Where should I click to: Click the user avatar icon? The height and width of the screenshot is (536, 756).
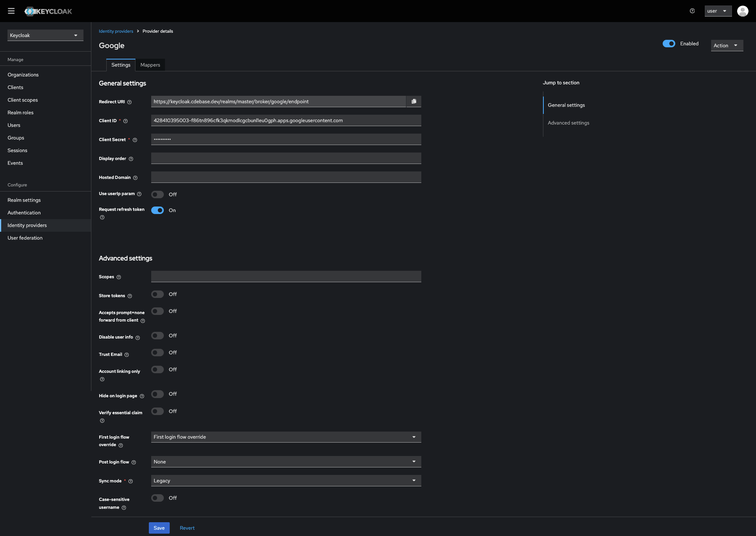point(743,11)
